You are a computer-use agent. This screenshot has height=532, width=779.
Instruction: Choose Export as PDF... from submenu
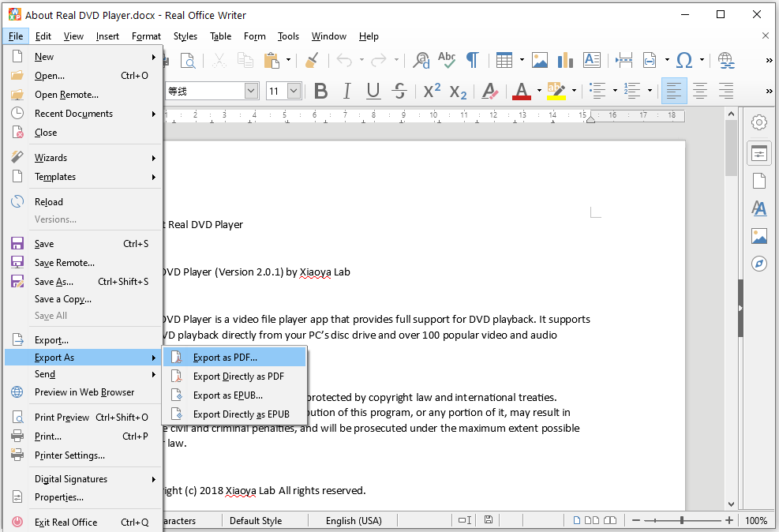tap(225, 358)
